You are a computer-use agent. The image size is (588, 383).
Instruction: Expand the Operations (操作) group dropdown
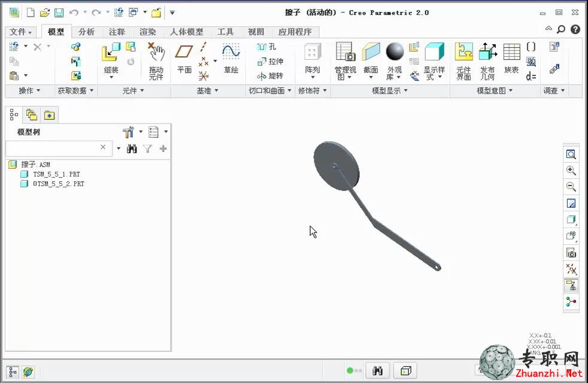(x=29, y=91)
